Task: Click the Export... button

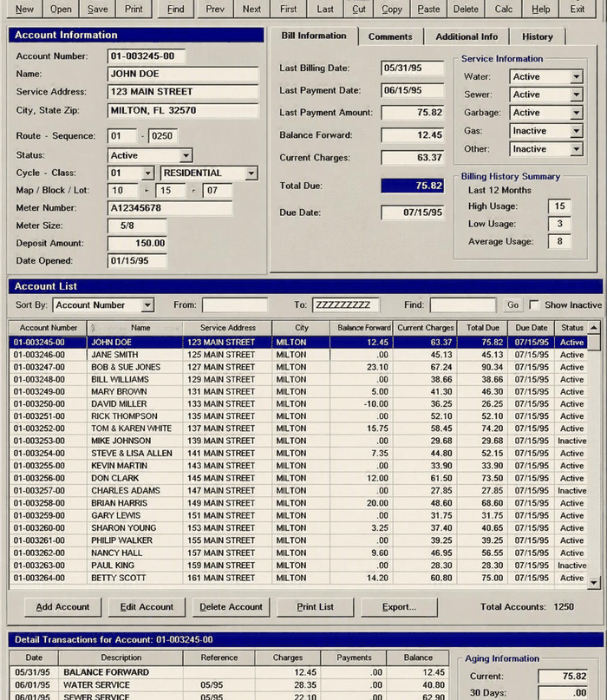Action: tap(399, 607)
